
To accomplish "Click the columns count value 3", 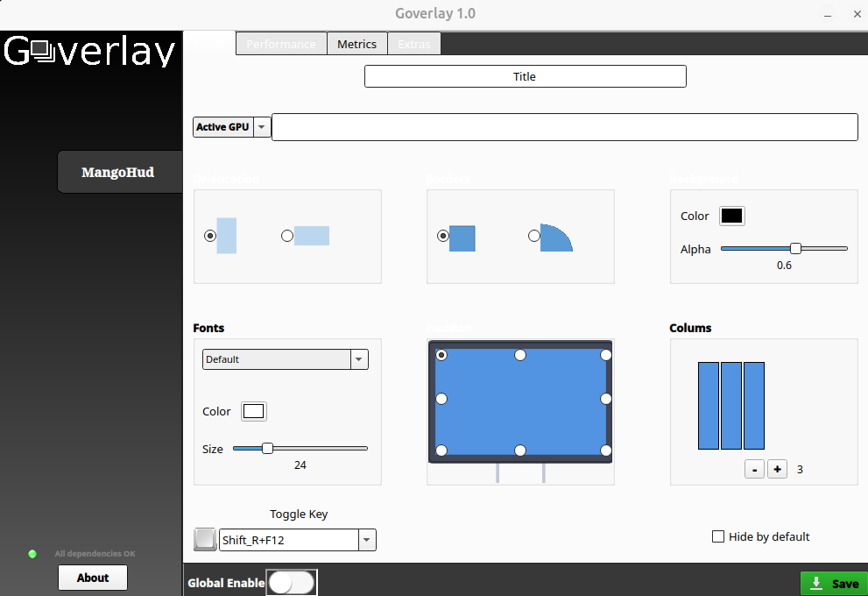I will (800, 469).
